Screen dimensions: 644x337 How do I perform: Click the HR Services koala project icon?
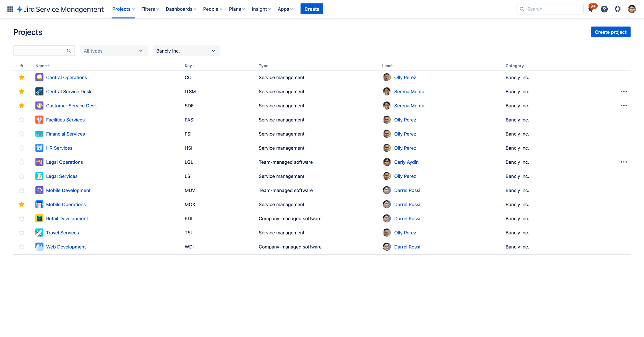pyautogui.click(x=39, y=148)
